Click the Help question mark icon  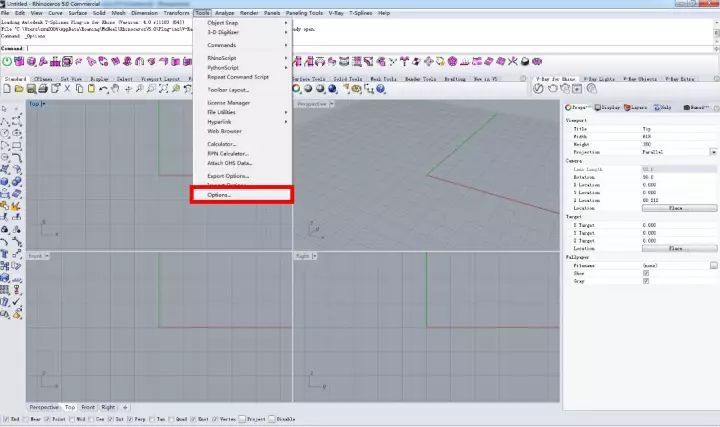point(380,89)
